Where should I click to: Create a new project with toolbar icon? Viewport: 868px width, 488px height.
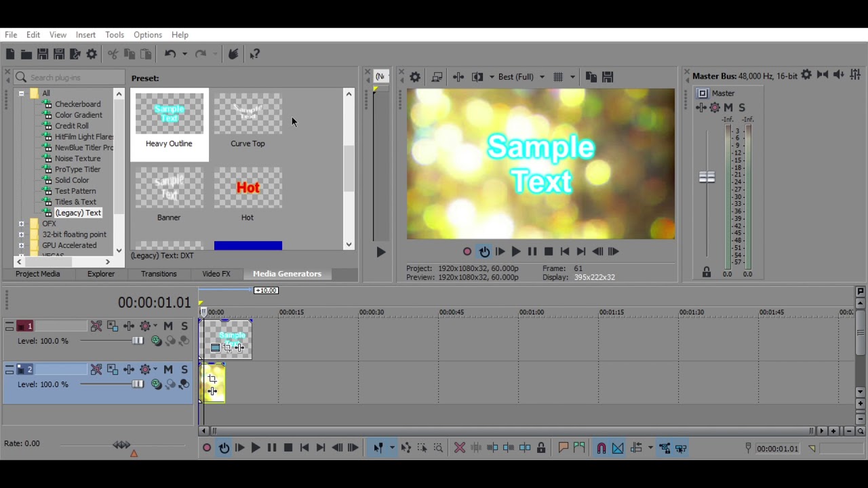tap(10, 54)
